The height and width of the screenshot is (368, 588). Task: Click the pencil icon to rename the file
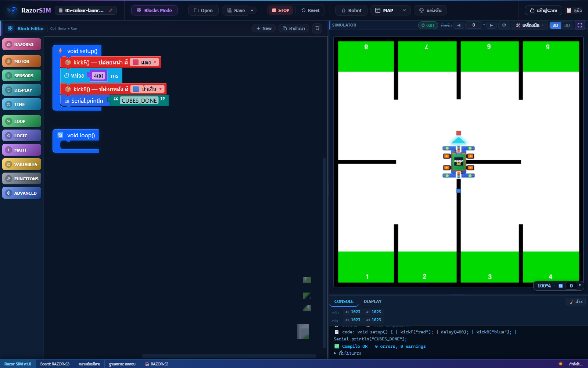111,10
